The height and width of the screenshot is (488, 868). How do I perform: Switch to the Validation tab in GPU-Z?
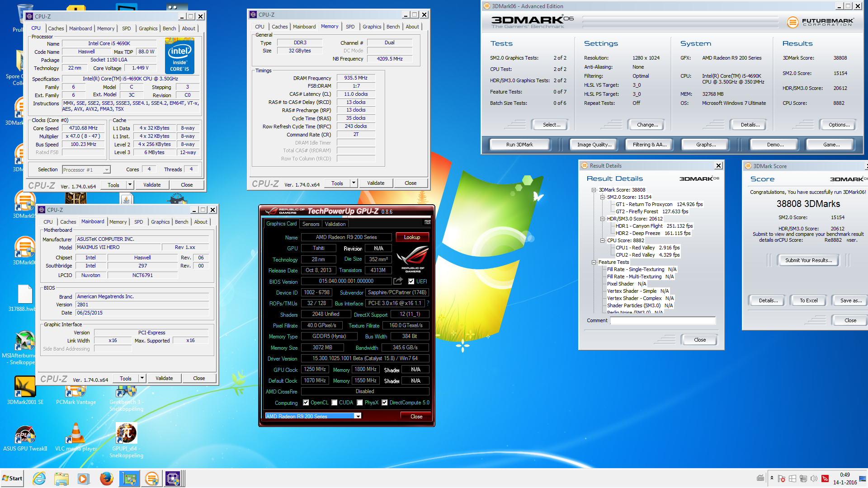pos(335,224)
